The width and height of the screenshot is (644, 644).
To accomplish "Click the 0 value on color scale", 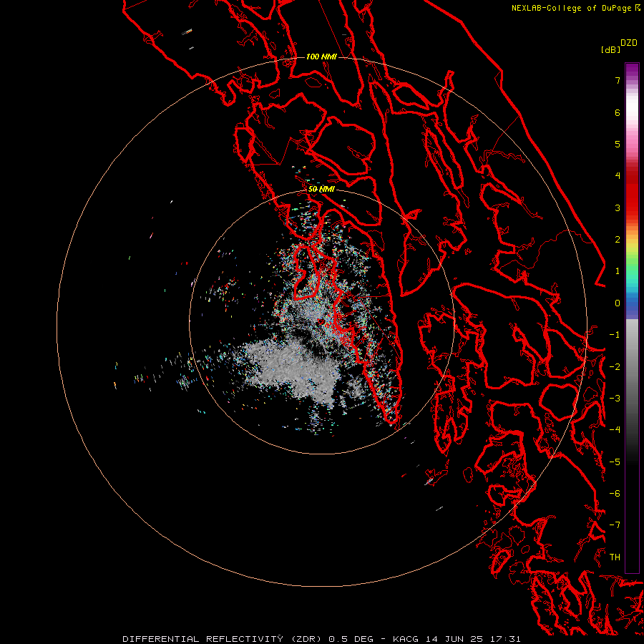I will point(618,303).
